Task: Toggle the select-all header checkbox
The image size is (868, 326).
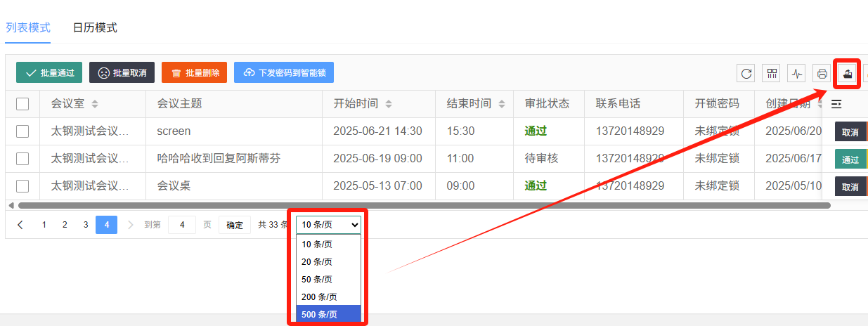Action: [22, 104]
